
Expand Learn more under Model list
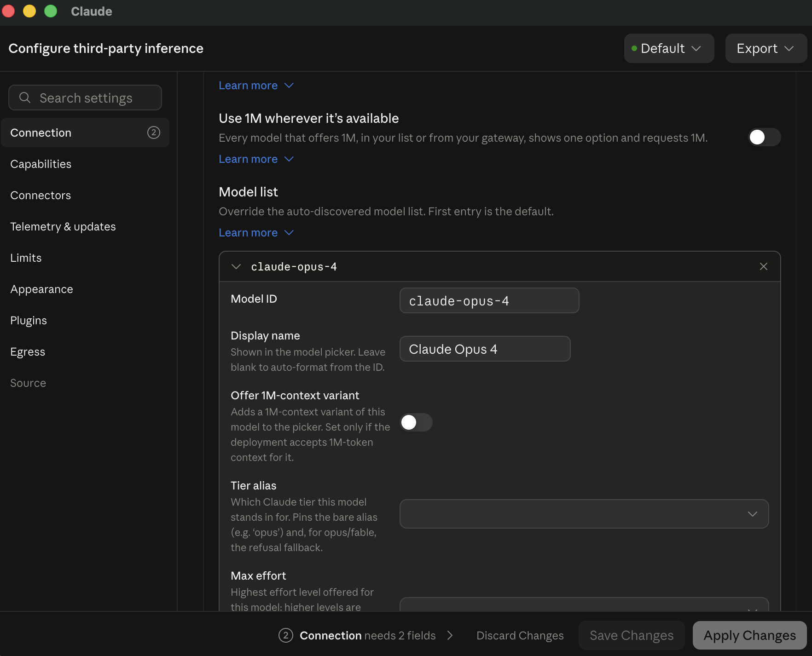tap(256, 233)
